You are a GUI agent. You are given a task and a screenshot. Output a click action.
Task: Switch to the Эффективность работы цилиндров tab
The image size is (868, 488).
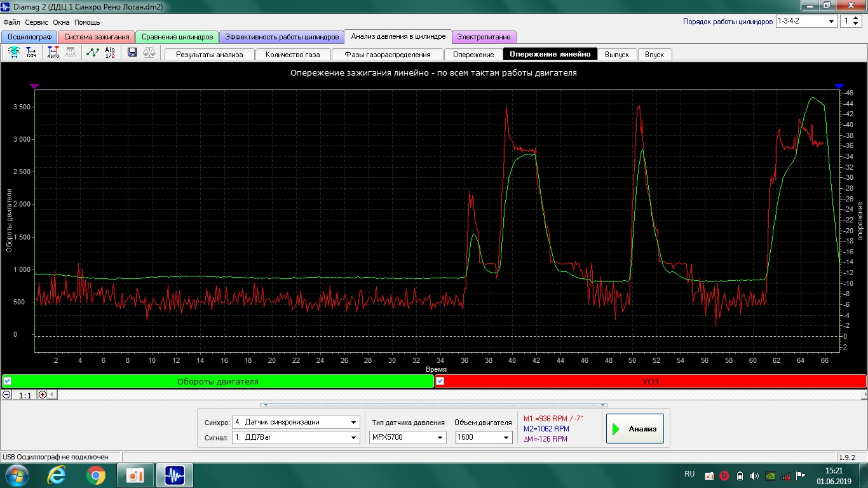click(281, 37)
